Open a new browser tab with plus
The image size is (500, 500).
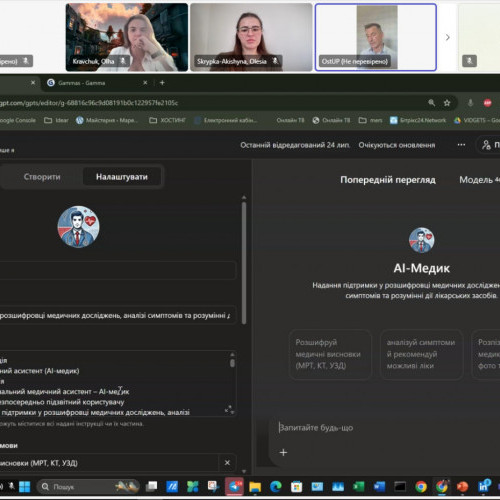click(162, 83)
